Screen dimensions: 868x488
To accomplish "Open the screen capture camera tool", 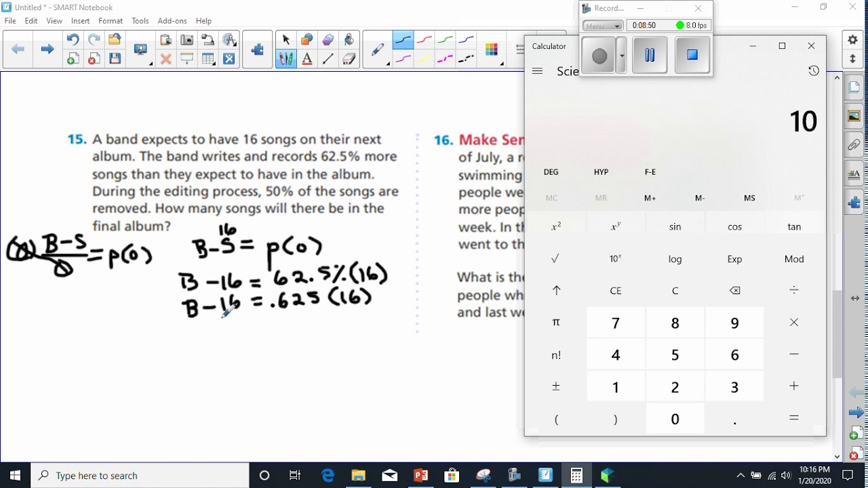I will (186, 40).
